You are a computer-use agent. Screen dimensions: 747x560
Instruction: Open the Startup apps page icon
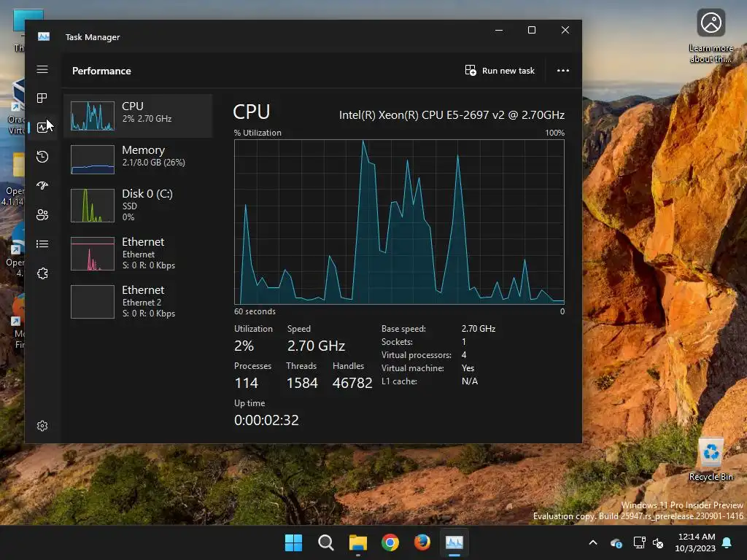[x=42, y=186]
